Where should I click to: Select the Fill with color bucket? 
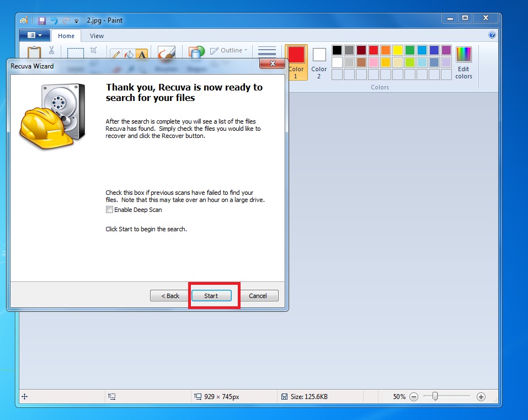[129, 54]
